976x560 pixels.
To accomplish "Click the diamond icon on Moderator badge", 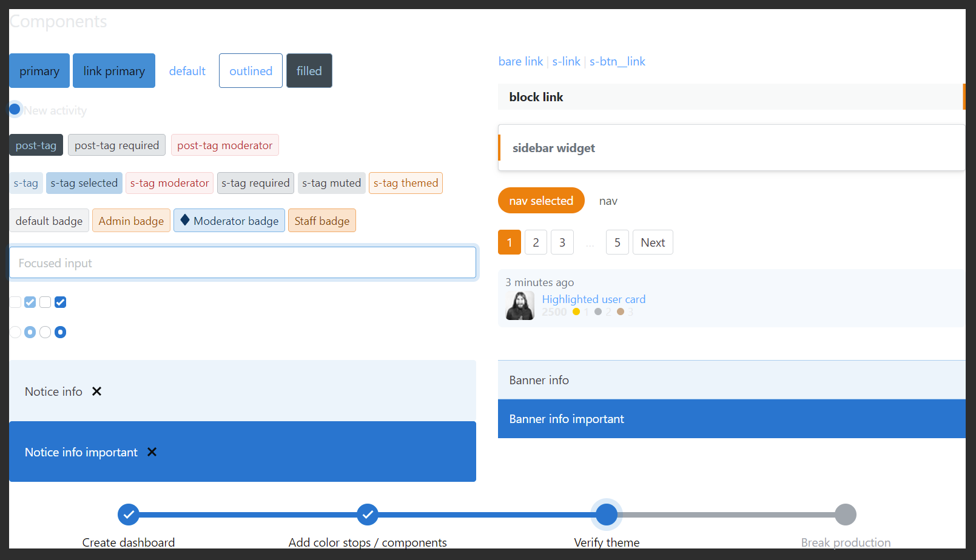I will point(185,220).
